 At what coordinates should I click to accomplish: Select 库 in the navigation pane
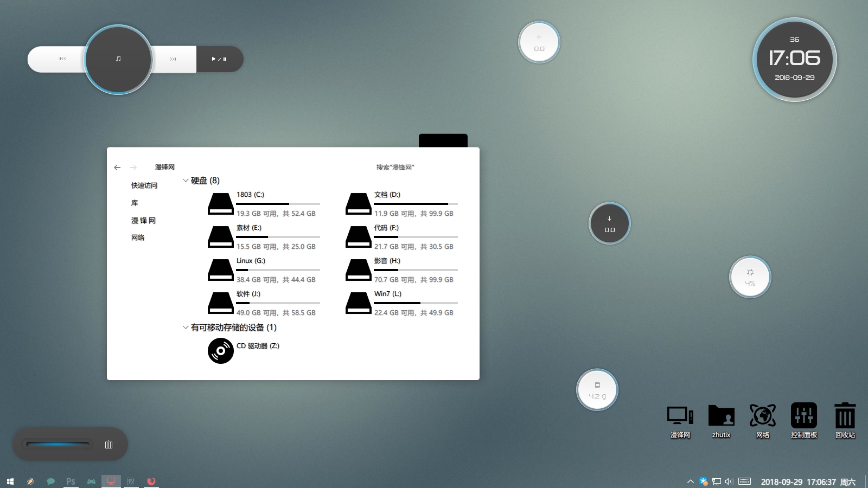(x=135, y=203)
